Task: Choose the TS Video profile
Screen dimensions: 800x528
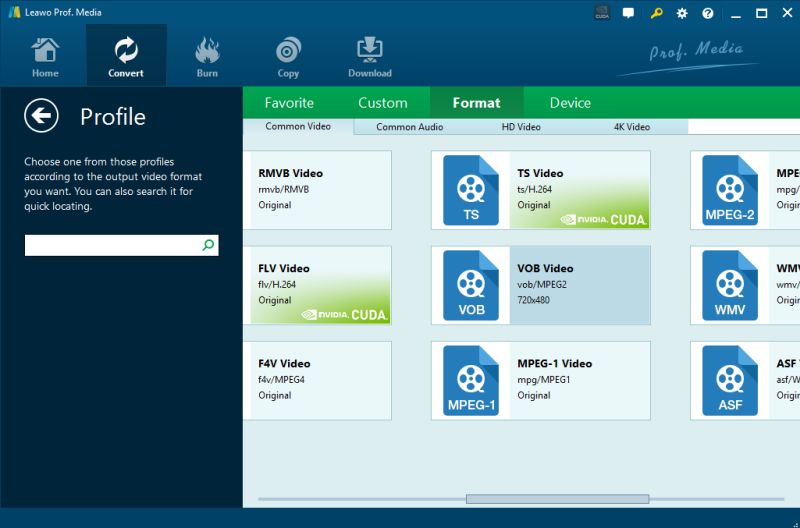Action: click(540, 189)
